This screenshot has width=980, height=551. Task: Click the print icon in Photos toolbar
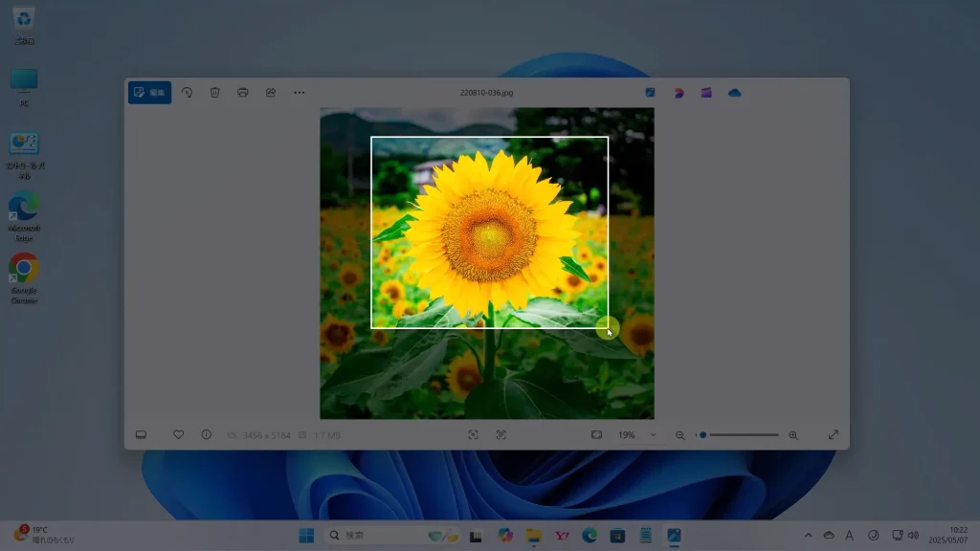pos(242,93)
